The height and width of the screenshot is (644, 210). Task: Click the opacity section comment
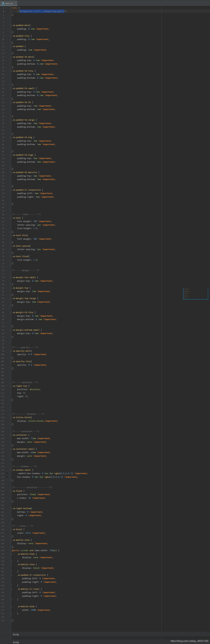pos(25,347)
